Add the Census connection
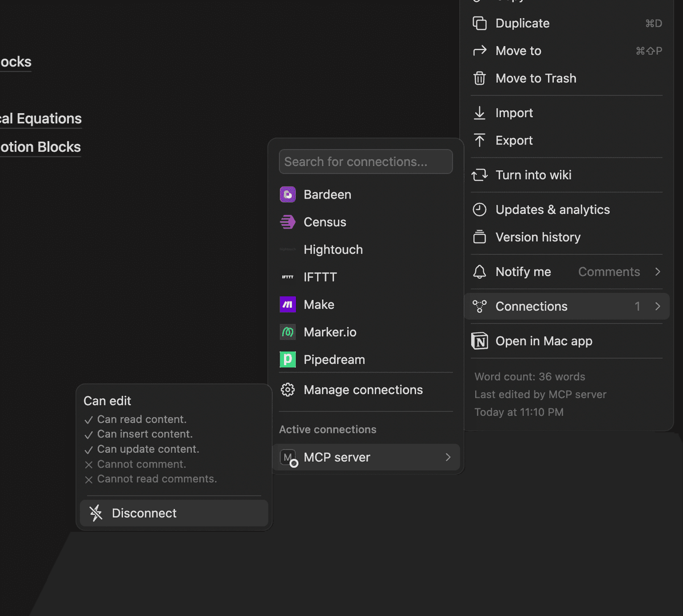The image size is (683, 616). (x=366, y=222)
